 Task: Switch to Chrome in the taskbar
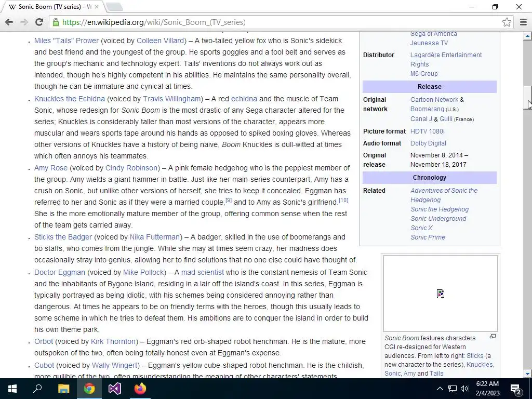[89, 389]
